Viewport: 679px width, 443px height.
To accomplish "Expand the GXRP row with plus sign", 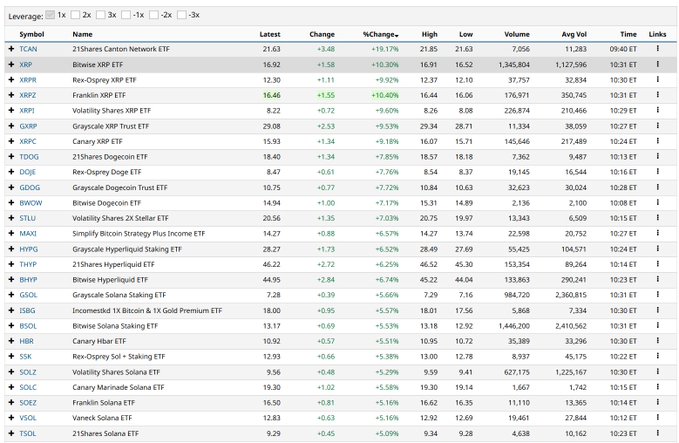I will click(11, 126).
